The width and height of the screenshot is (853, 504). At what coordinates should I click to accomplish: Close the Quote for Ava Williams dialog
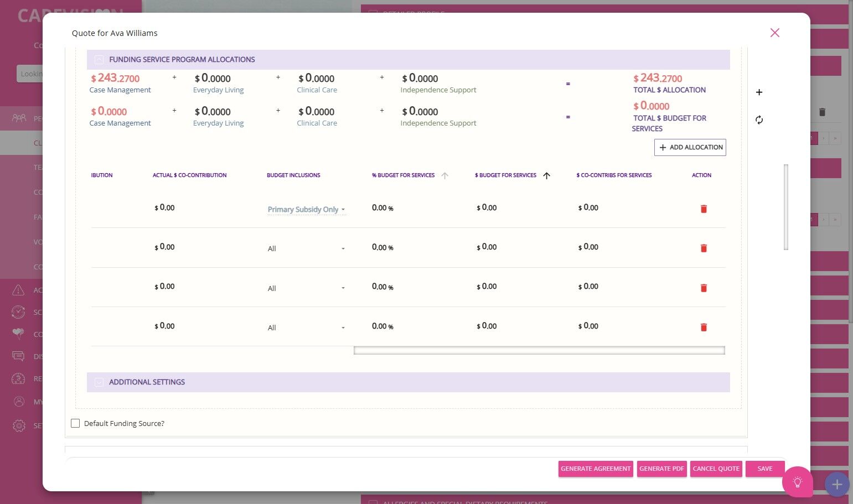(774, 33)
